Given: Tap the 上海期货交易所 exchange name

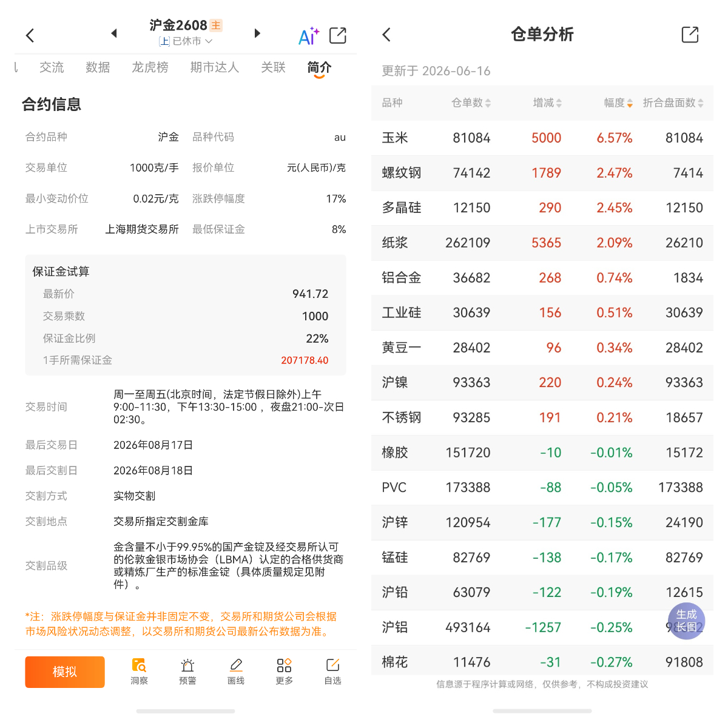Looking at the screenshot, I should (142, 229).
